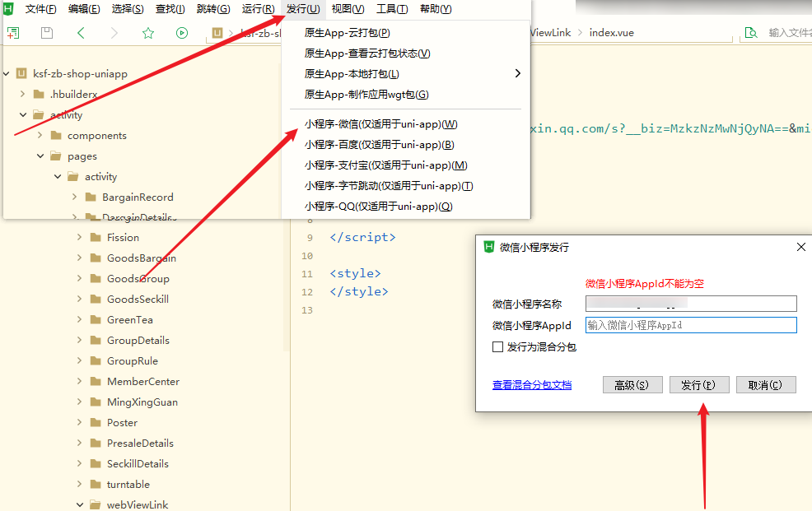
Task: Click the <style> tag on line 11
Action: 355,273
